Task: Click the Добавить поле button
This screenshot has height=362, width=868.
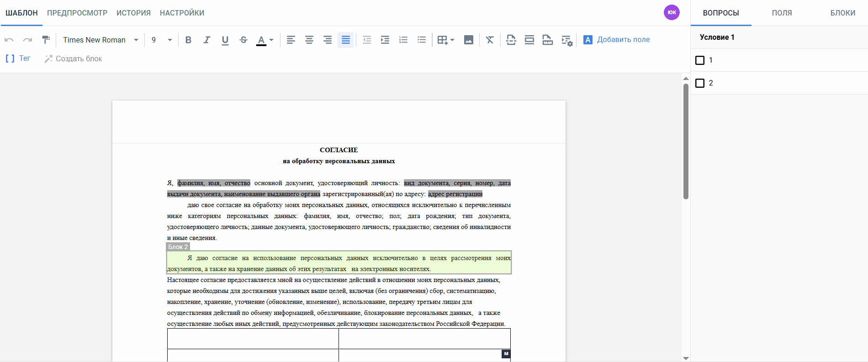Action: (617, 40)
